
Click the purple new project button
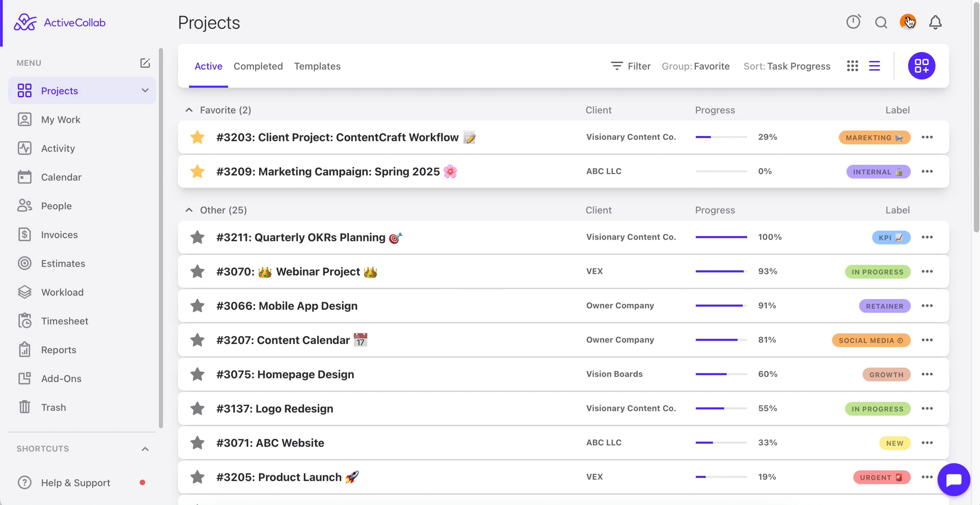922,66
